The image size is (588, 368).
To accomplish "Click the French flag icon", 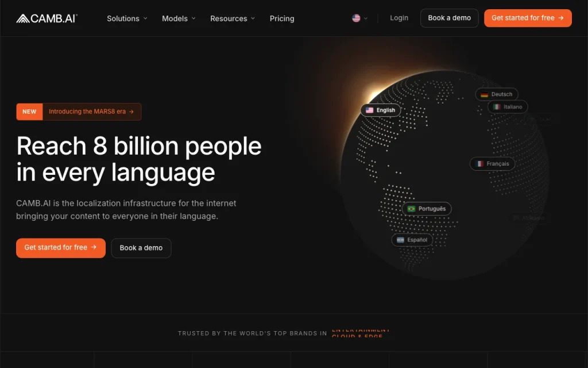I will (479, 164).
